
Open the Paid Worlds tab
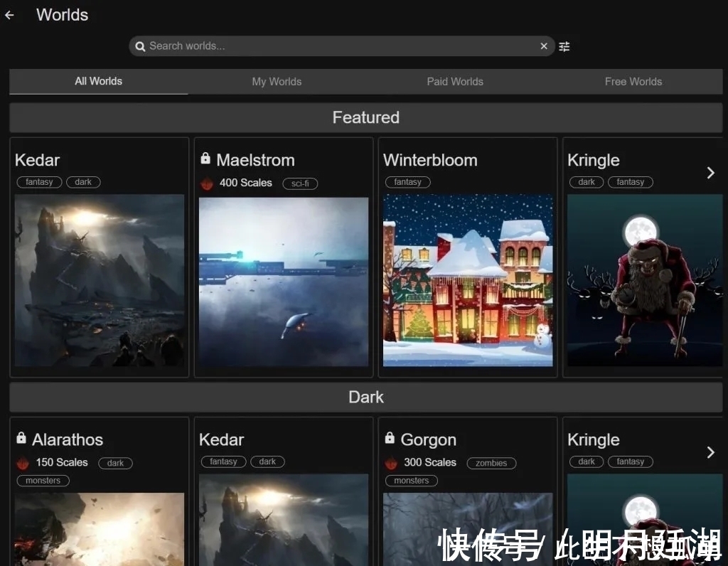[455, 82]
